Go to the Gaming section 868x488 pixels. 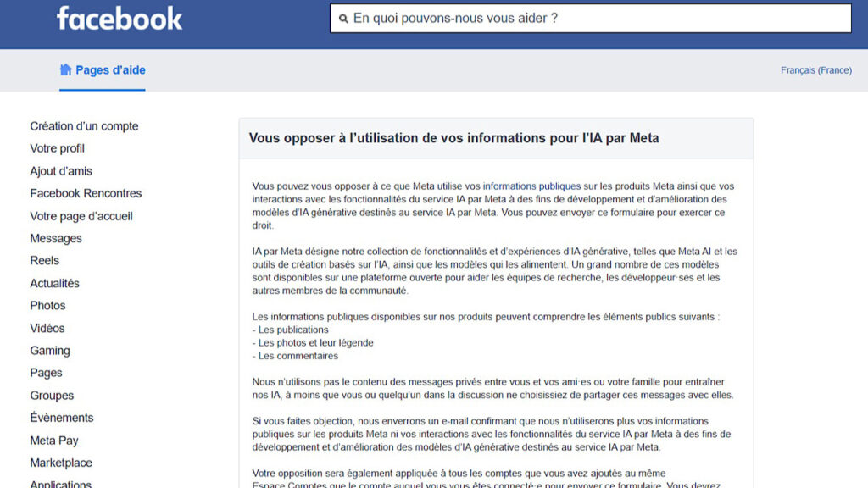pos(50,351)
